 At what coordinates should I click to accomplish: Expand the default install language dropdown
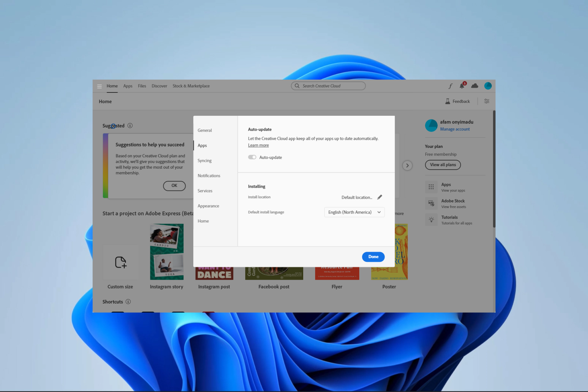pyautogui.click(x=354, y=212)
